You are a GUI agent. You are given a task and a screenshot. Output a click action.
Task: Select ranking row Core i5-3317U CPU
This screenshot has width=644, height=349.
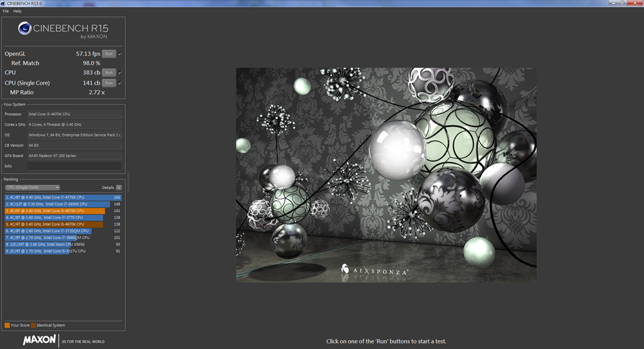64,251
